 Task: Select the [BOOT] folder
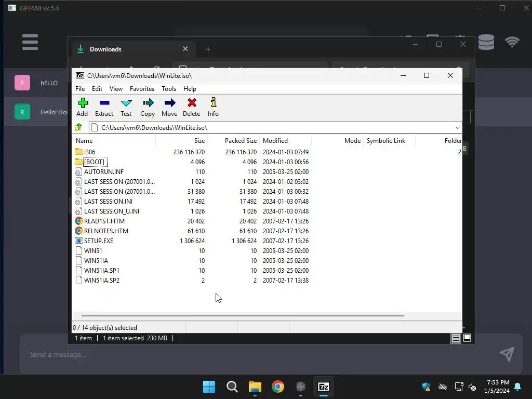[94, 162]
